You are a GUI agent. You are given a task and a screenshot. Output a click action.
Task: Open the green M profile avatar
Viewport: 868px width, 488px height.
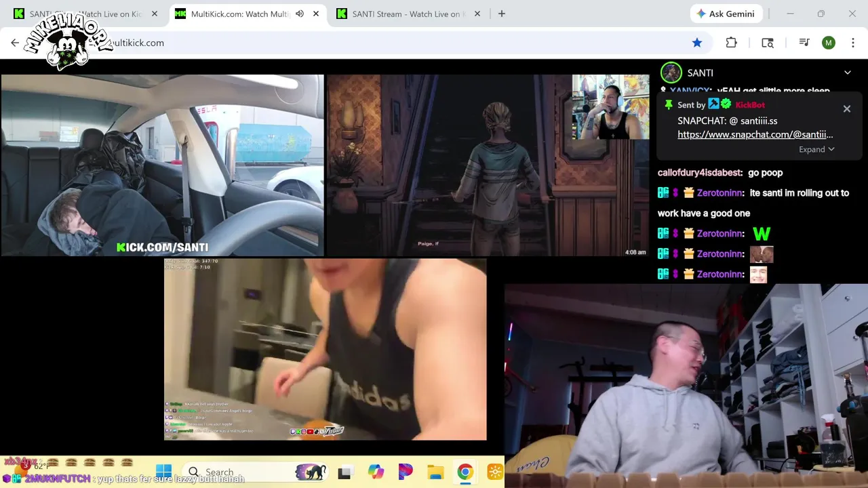[829, 43]
